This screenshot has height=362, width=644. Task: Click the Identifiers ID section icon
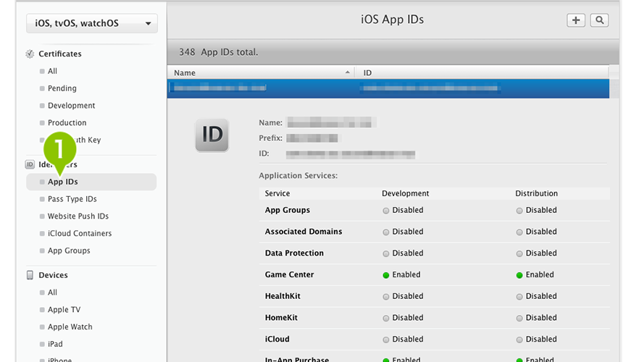pos(30,164)
